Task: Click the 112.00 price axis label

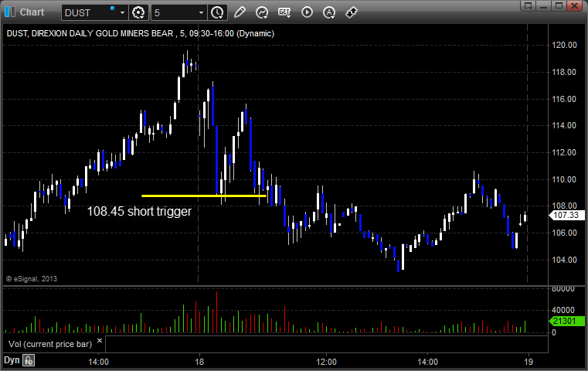Action: pyautogui.click(x=564, y=152)
